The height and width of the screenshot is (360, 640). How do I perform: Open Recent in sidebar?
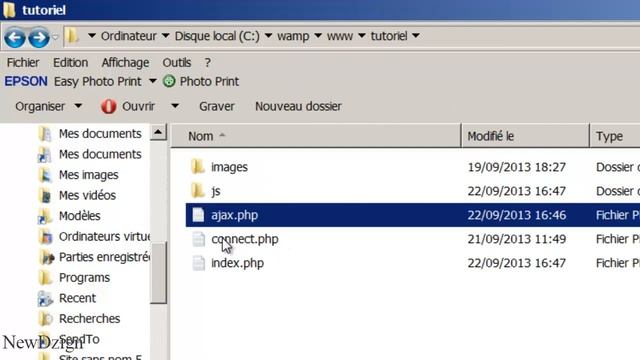pos(77,298)
